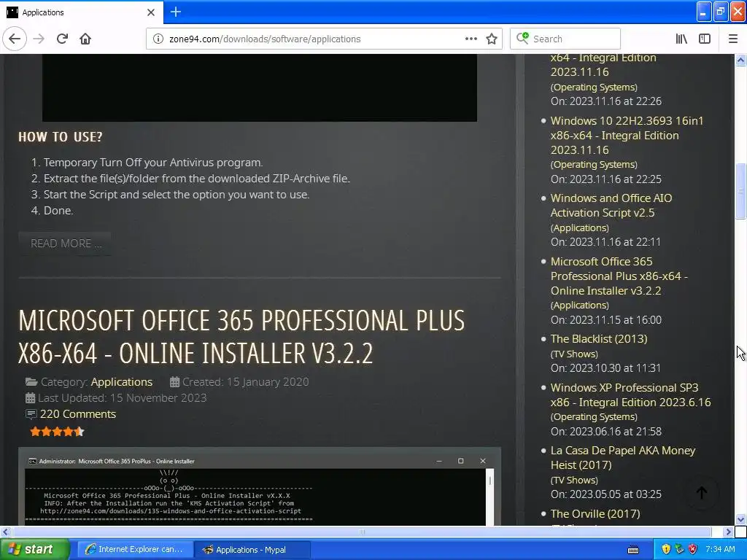Click (TV Shows) under The Blacklist
Image resolution: width=747 pixels, height=560 pixels.
tap(574, 354)
